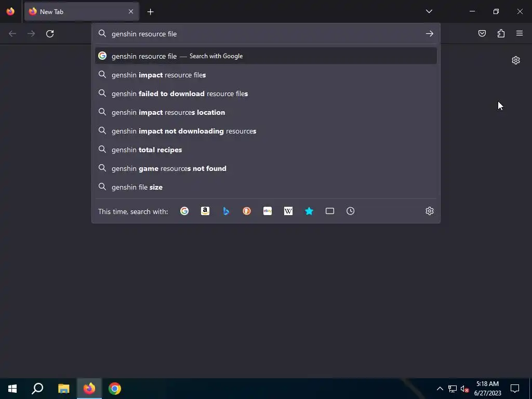Search this time with Google icon
The height and width of the screenshot is (399, 532).
(x=184, y=211)
